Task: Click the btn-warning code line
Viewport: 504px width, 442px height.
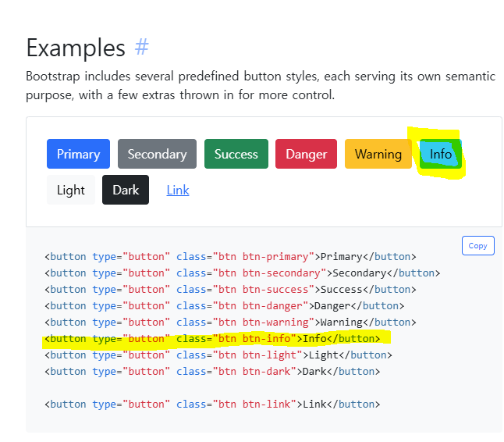Action: pyautogui.click(x=230, y=323)
